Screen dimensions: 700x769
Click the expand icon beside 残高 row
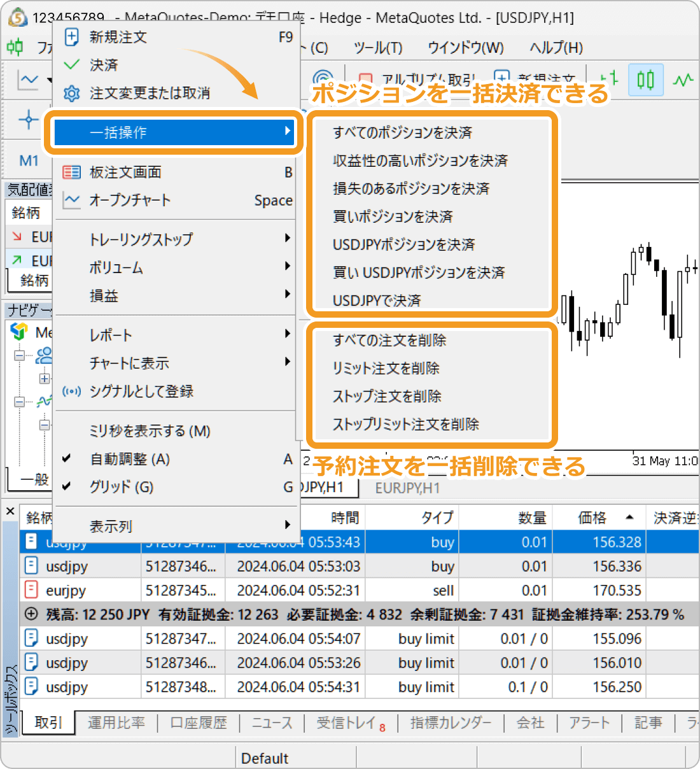pyautogui.click(x=31, y=614)
